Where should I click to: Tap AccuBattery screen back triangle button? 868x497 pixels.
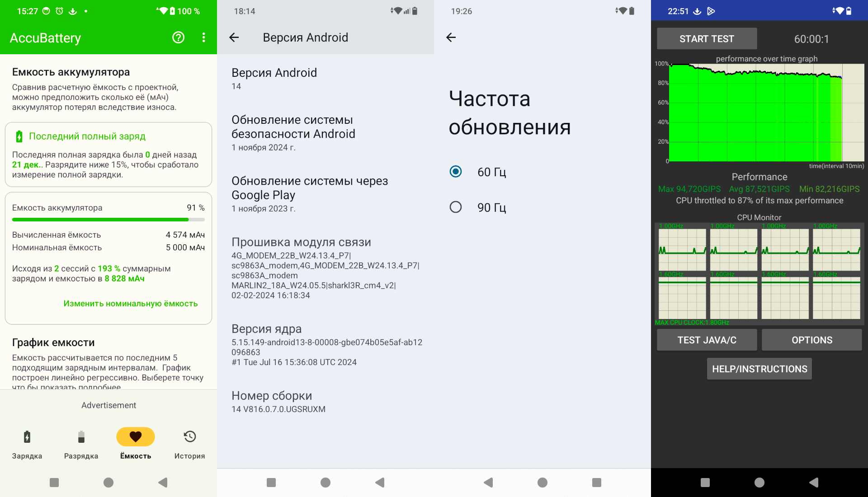pos(163,483)
